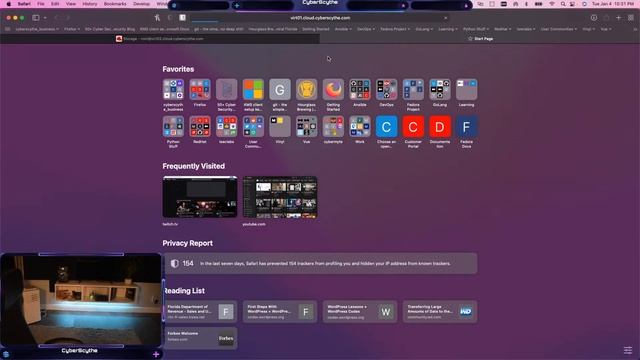Screen dimensions: 640x360
Task: Open the Spotlight search icon in menu bar
Action: [x=563, y=4]
